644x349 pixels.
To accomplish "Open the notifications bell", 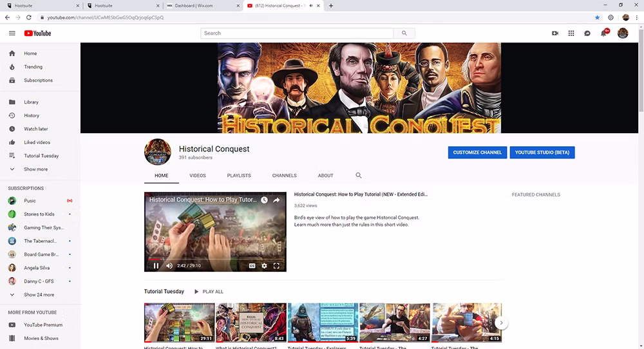I will (603, 33).
